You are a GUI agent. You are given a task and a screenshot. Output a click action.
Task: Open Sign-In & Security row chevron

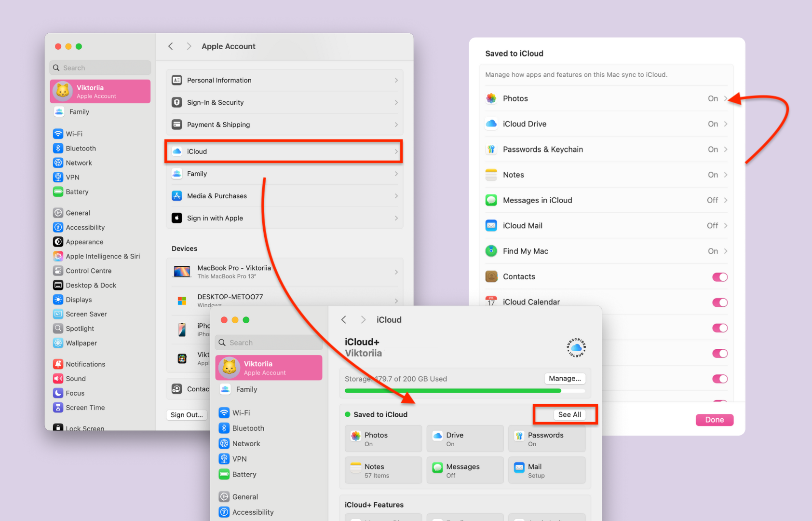[x=396, y=102]
